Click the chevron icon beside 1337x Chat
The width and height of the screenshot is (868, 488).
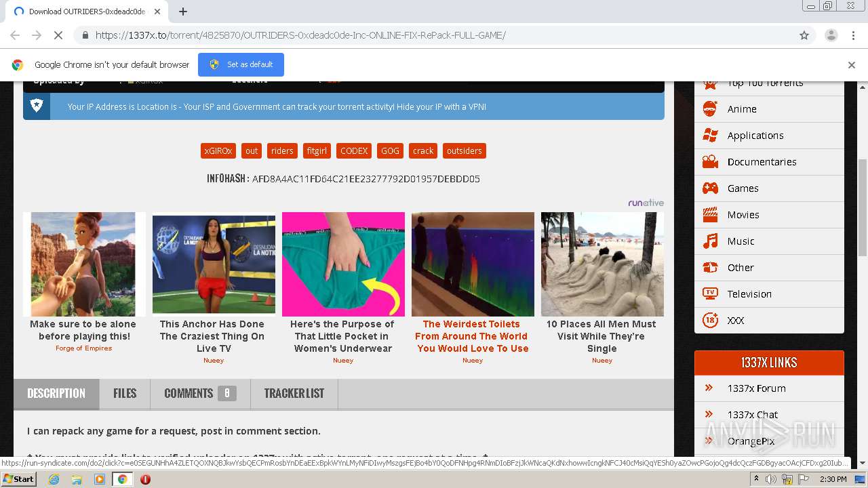709,414
